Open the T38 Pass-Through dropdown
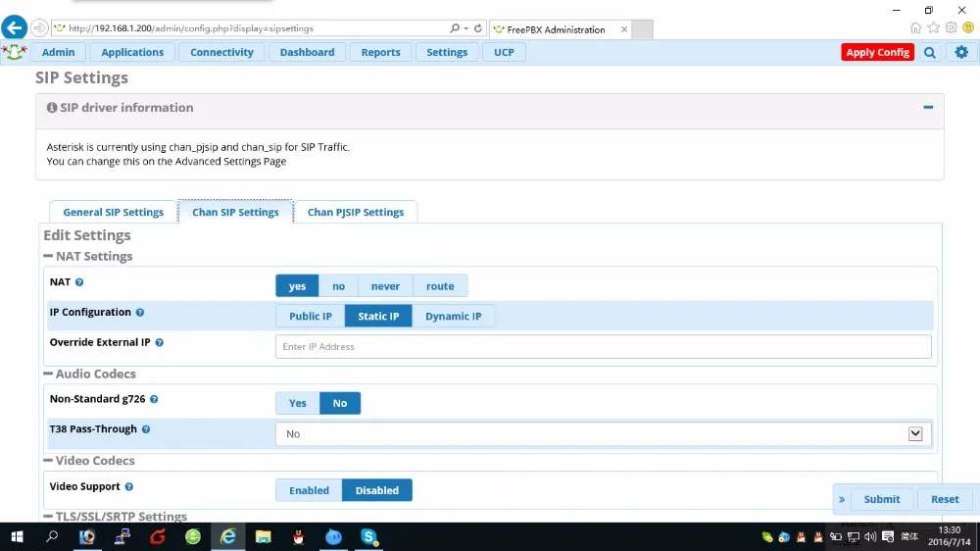 (603, 434)
